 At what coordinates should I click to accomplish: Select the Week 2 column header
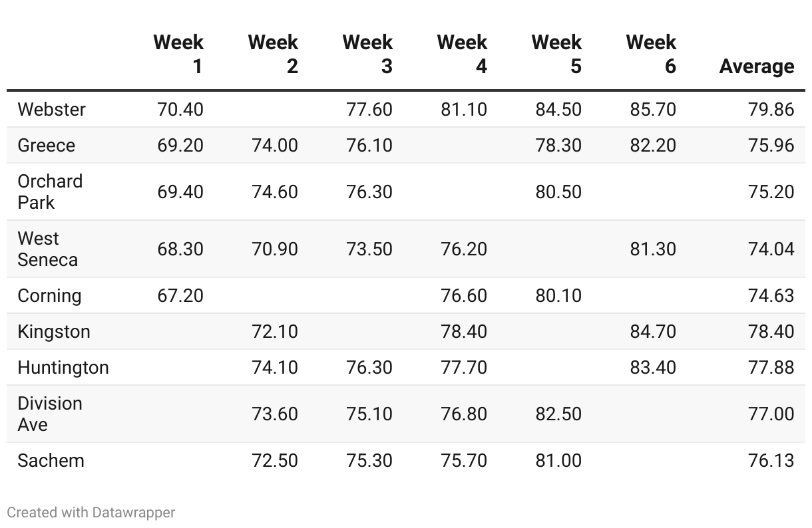coord(273,54)
